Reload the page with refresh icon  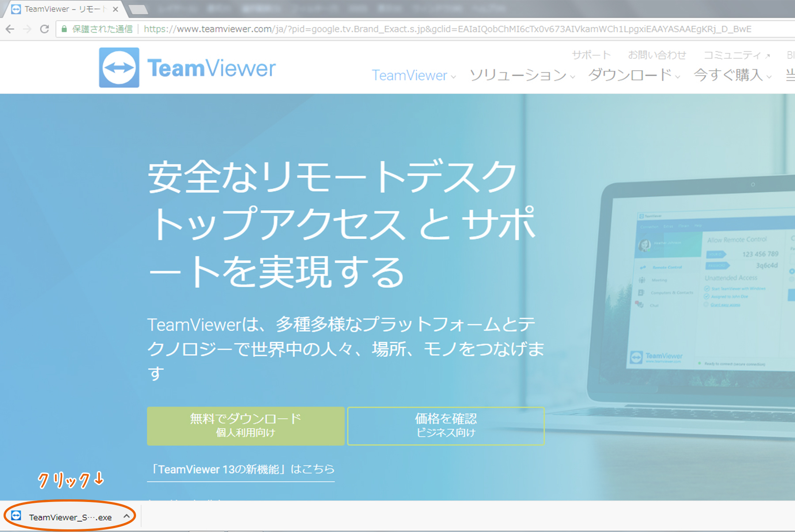coord(44,29)
